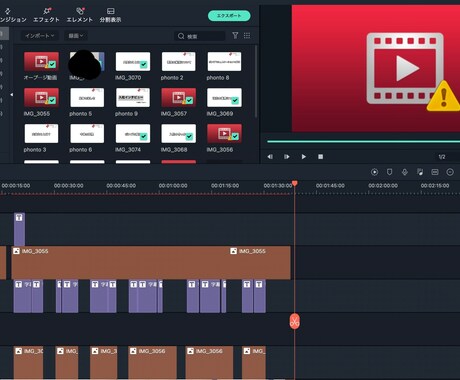Screen dimensions: 460x380
Task: Select the lone title clip on top track
Action: coord(19,229)
